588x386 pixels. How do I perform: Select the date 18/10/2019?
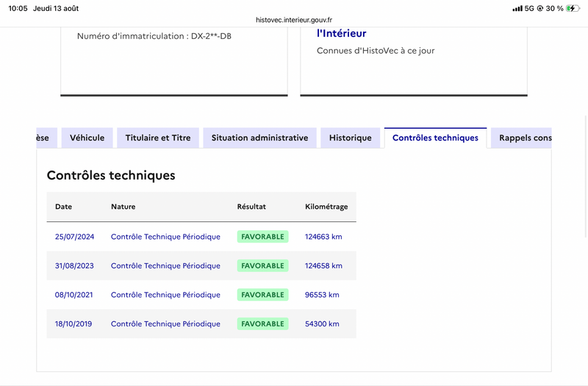(x=73, y=324)
